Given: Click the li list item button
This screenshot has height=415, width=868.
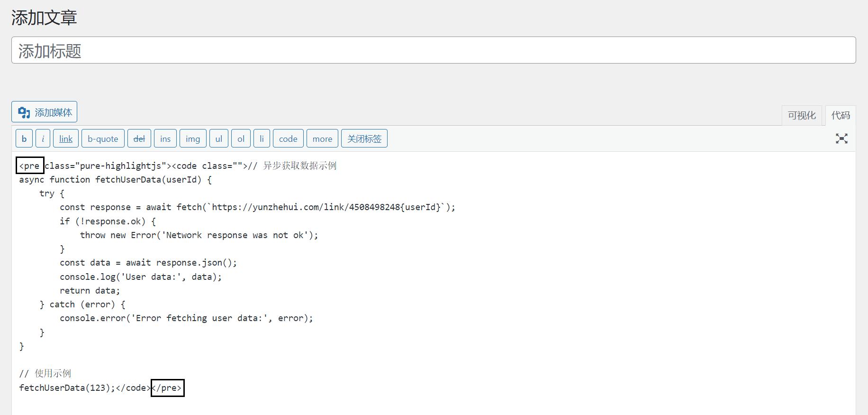Looking at the screenshot, I should pyautogui.click(x=262, y=138).
